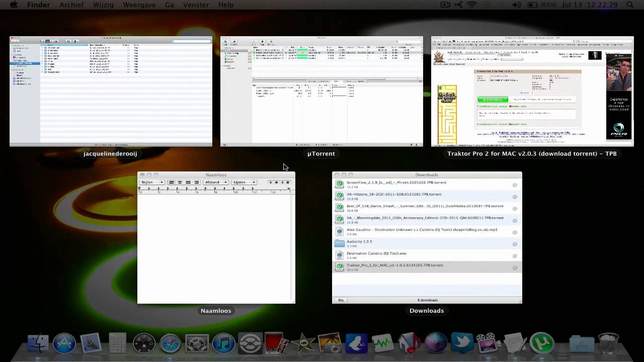Image resolution: width=644 pixels, height=362 pixels.
Task: Click green Download button on Traktor page
Action: pos(493,99)
